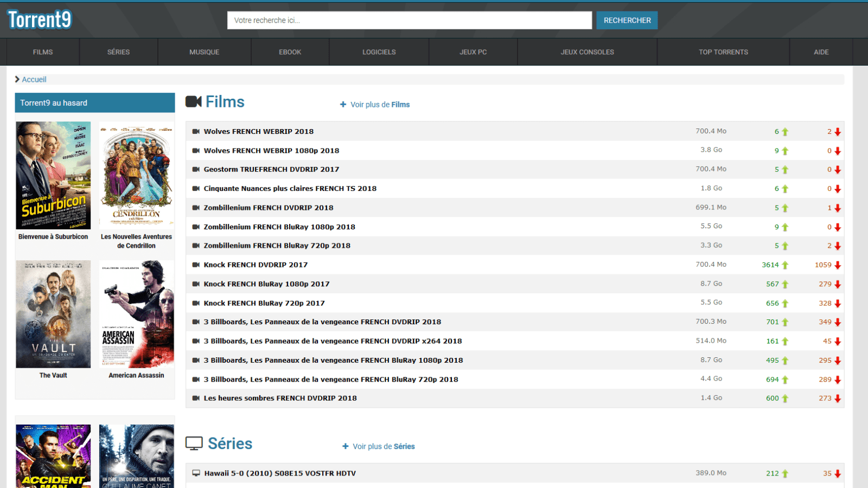Open Zombillenium FRENCH DVDRIP 2018 torrent
Screen dimensions: 868x488
coord(269,208)
